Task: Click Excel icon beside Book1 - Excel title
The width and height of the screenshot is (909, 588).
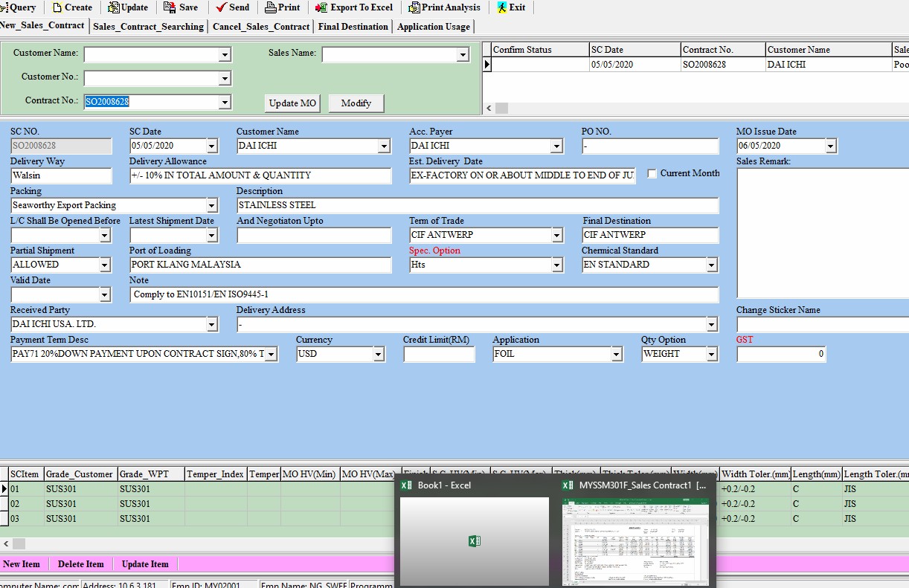Action: (406, 485)
